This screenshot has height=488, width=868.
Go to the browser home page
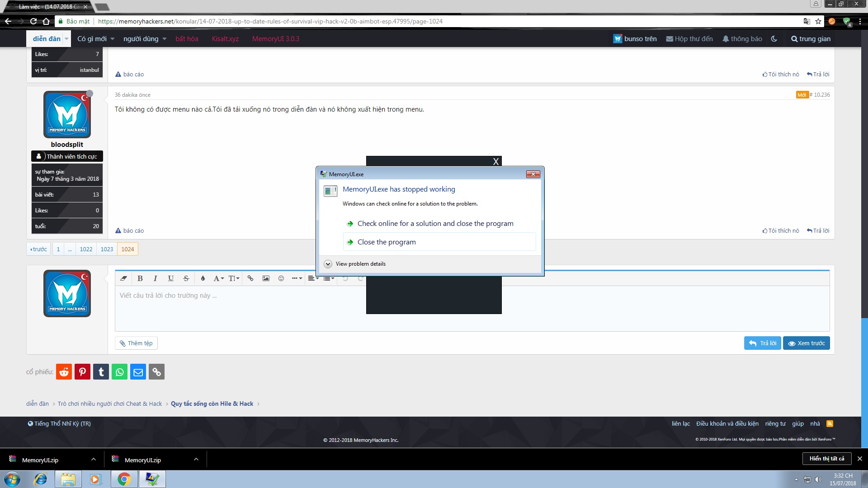(x=46, y=21)
